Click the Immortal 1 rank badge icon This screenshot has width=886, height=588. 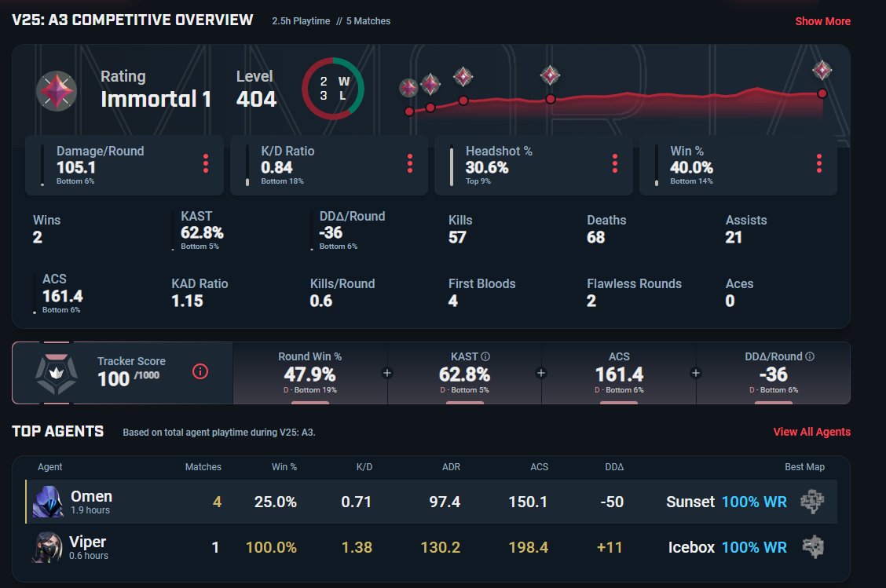click(56, 90)
